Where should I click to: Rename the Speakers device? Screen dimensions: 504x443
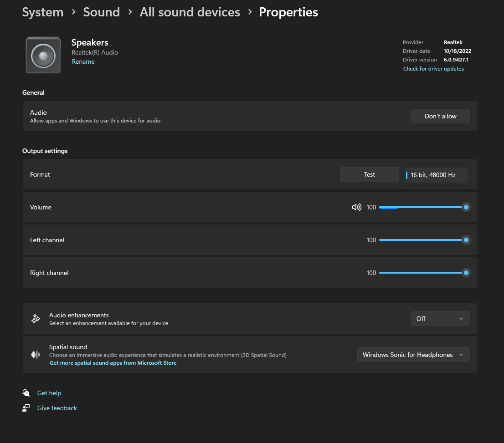click(83, 61)
